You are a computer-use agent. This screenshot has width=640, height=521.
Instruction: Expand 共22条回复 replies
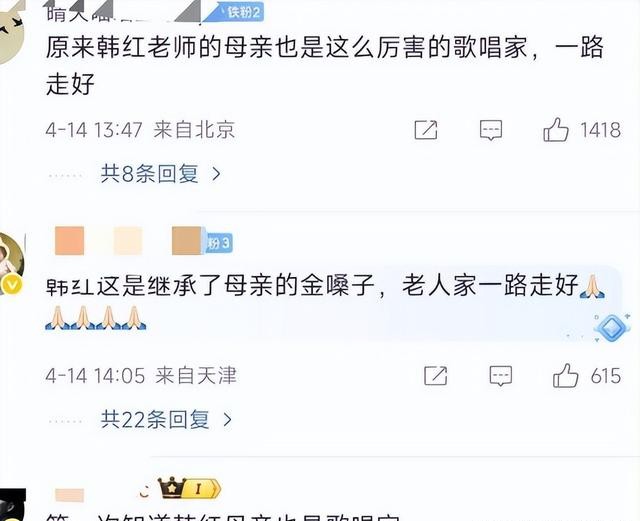pos(167,419)
